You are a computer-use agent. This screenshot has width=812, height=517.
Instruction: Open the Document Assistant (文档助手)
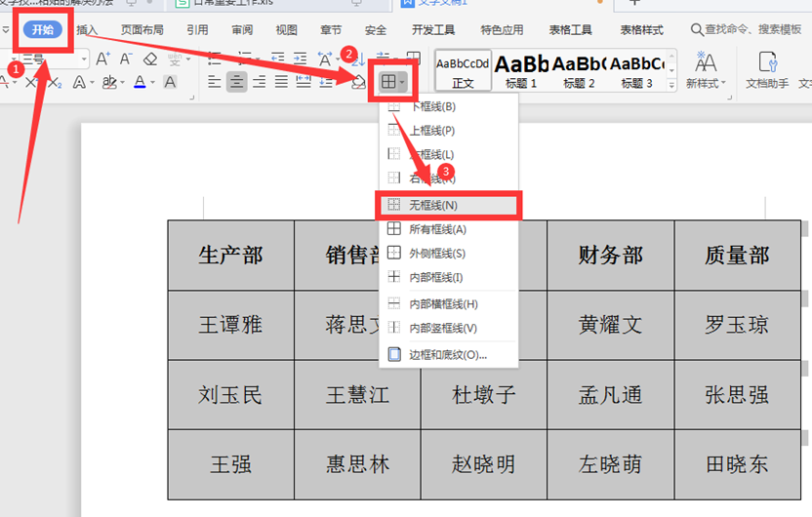(x=767, y=70)
